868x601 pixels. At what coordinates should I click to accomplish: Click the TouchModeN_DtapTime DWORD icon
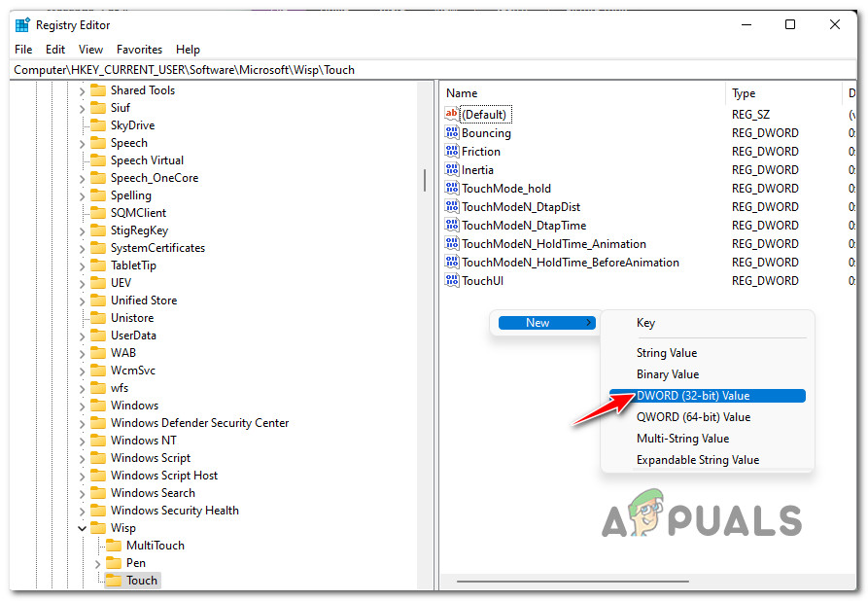point(452,225)
